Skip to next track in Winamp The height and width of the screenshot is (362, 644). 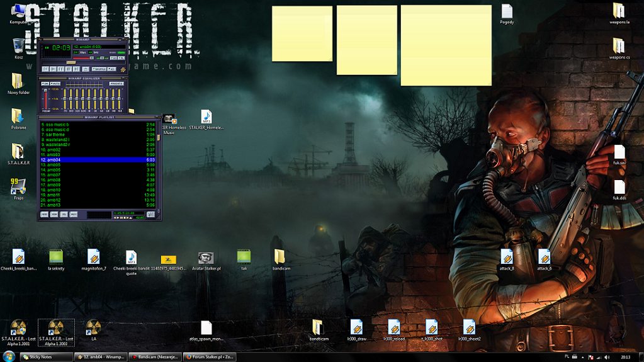76,69
